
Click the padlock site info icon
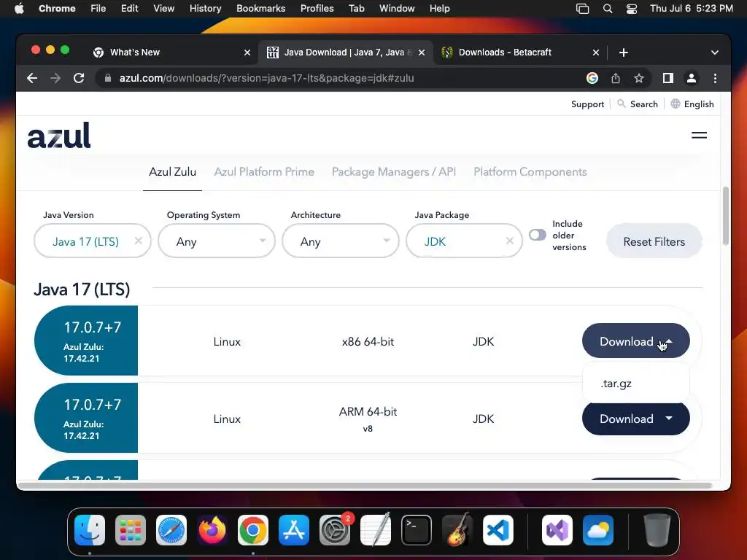click(x=108, y=78)
